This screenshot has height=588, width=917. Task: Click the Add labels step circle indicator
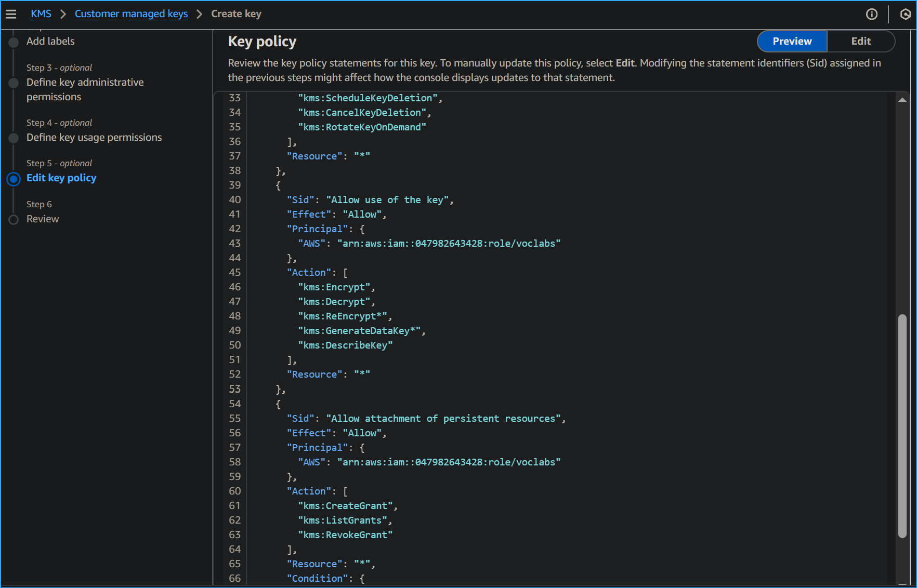point(14,42)
